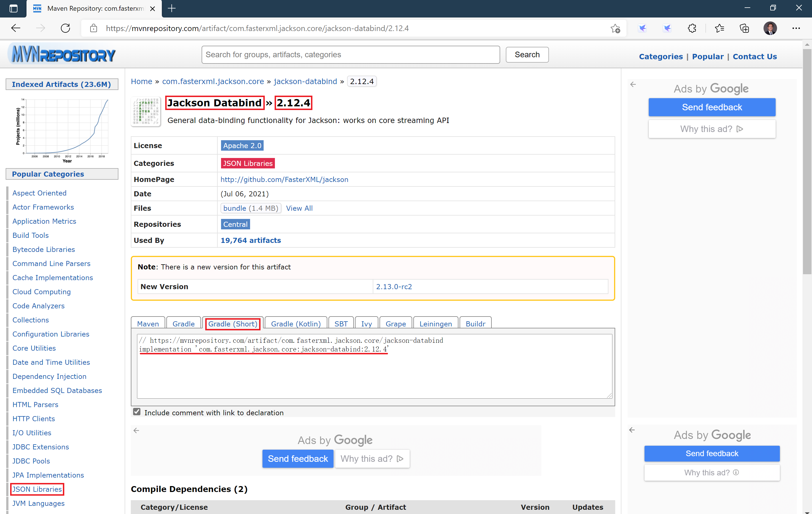Open Jackson Databind title link

(215, 103)
